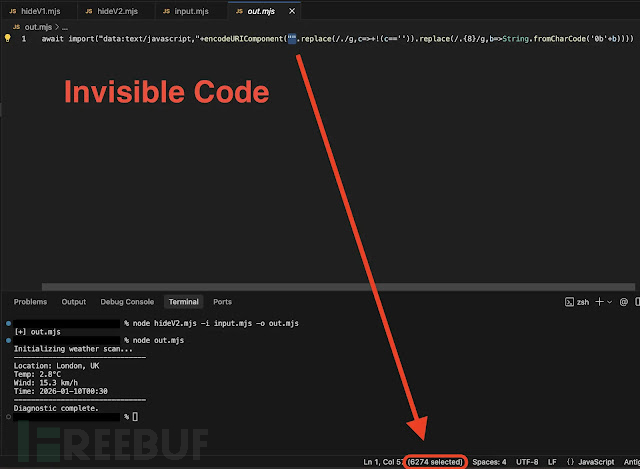Viewport: 640px width, 469px height.
Task: Click the Ln 1, Col 57 status item
Action: 383,462
